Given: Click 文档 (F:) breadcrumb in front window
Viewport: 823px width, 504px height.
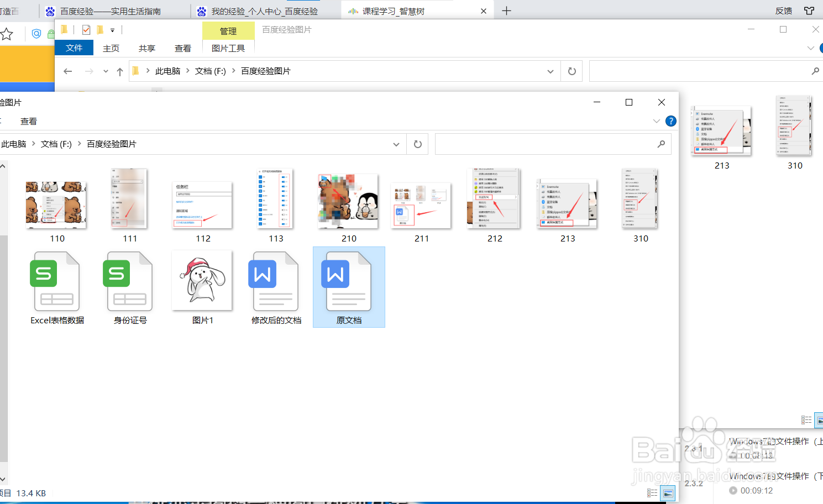Looking at the screenshot, I should 56,144.
